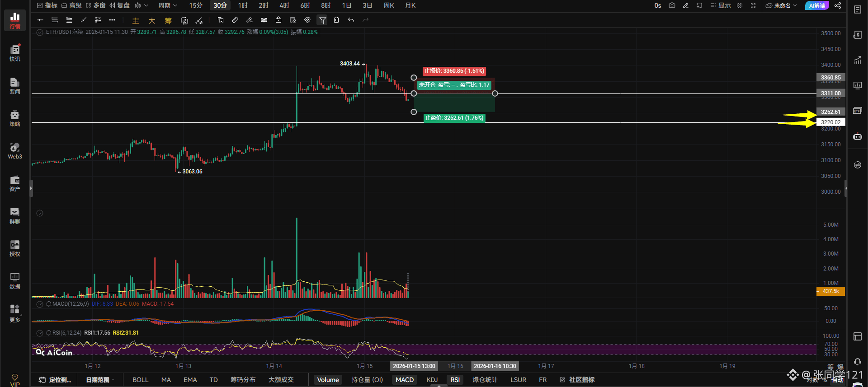The height and width of the screenshot is (387, 868).
Task: Open the 资产 assets sidebar icon
Action: click(15, 183)
